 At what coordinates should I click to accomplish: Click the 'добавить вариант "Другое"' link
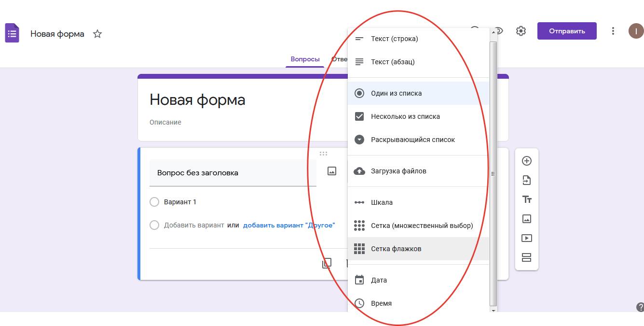(288, 225)
